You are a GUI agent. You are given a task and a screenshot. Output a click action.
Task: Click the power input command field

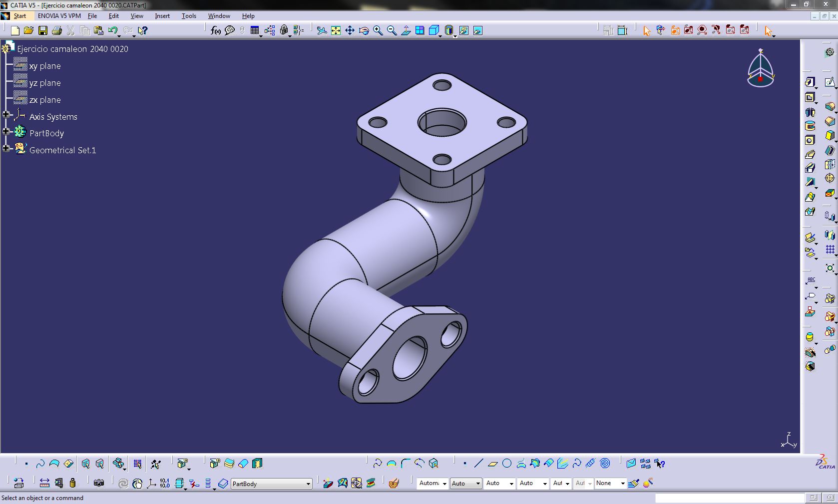pyautogui.click(x=730, y=498)
